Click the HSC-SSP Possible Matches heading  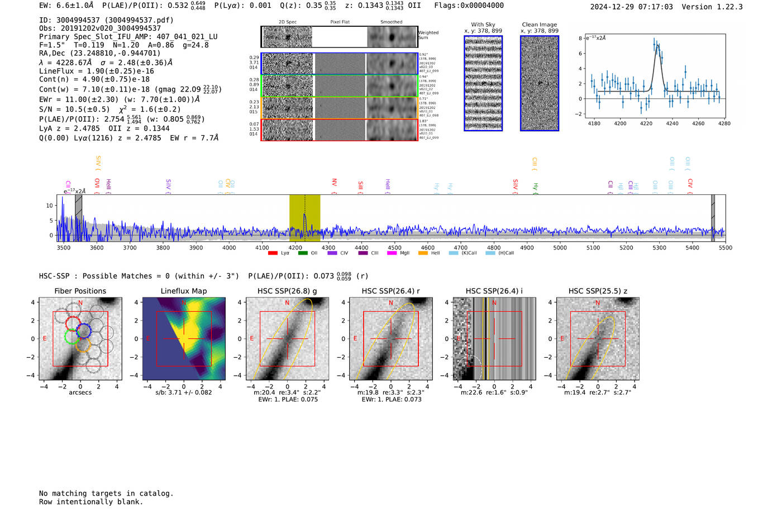[139, 276]
